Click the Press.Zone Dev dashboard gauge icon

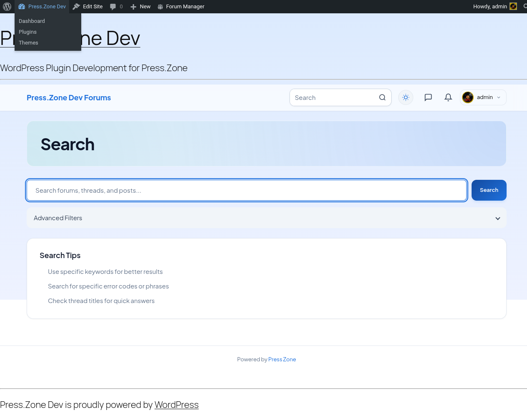pos(22,7)
